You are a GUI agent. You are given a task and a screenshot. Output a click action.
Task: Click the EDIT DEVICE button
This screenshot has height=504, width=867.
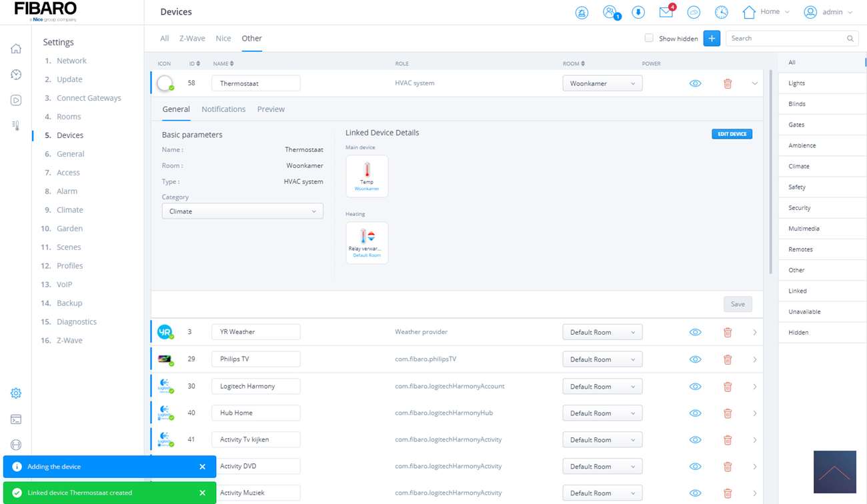(732, 134)
